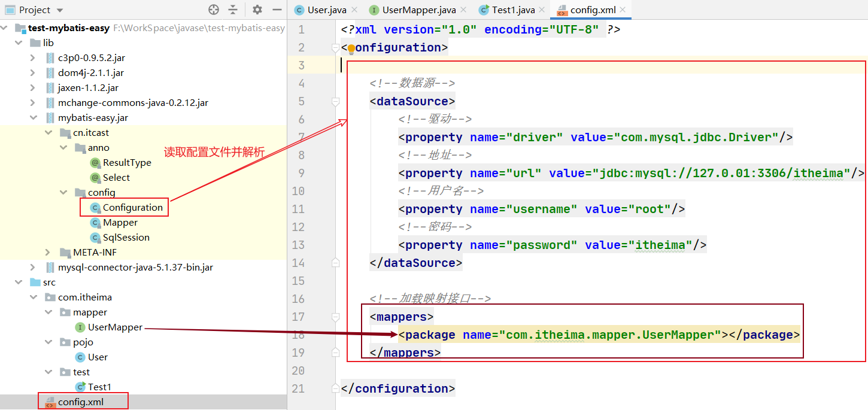Collapse mybatis-easy.jar node
This screenshot has width=868, height=410.
tap(33, 117)
